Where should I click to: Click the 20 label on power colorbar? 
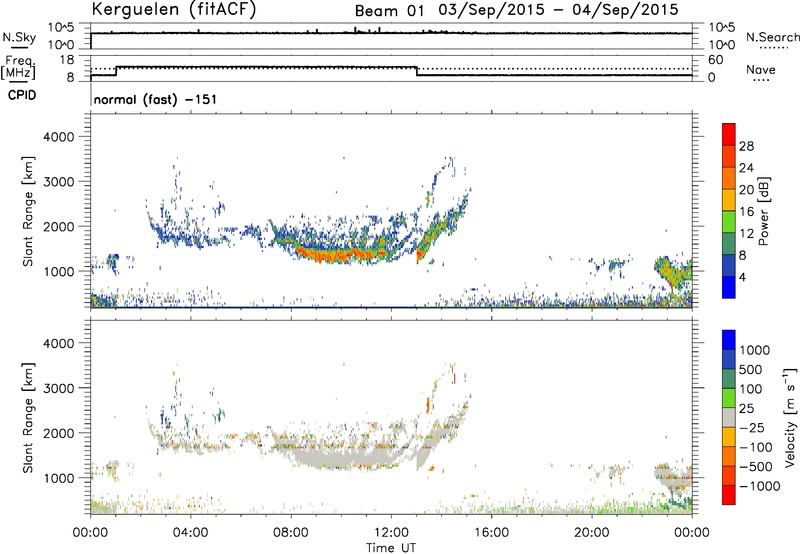tap(746, 190)
